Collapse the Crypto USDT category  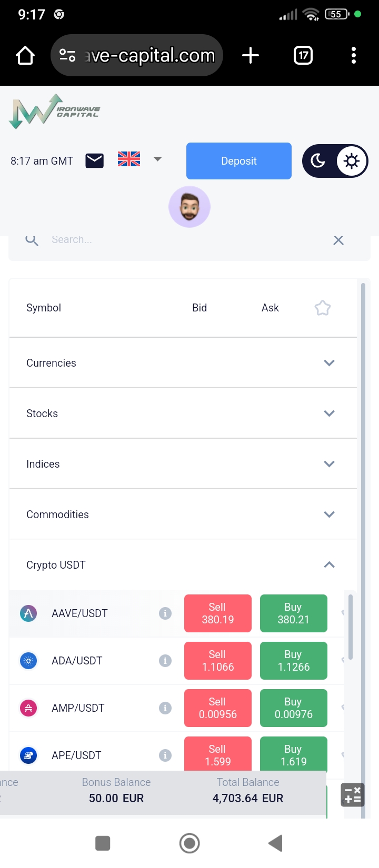pos(329,565)
